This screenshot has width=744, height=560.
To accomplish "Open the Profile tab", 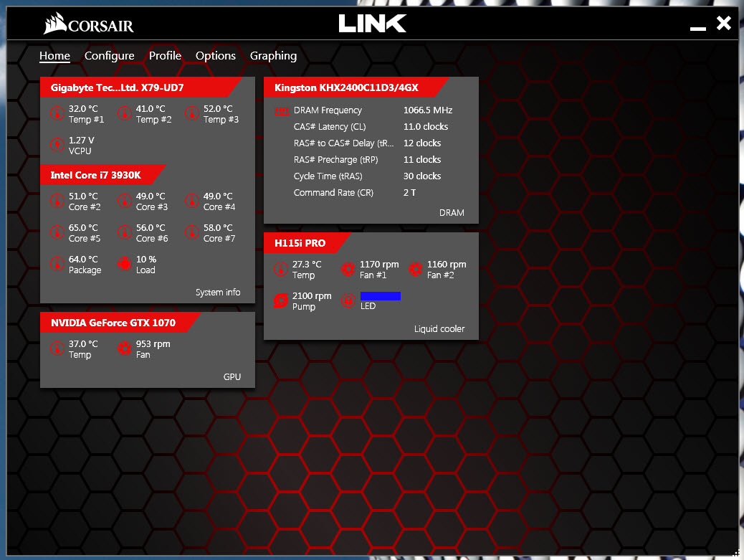I will [x=165, y=55].
